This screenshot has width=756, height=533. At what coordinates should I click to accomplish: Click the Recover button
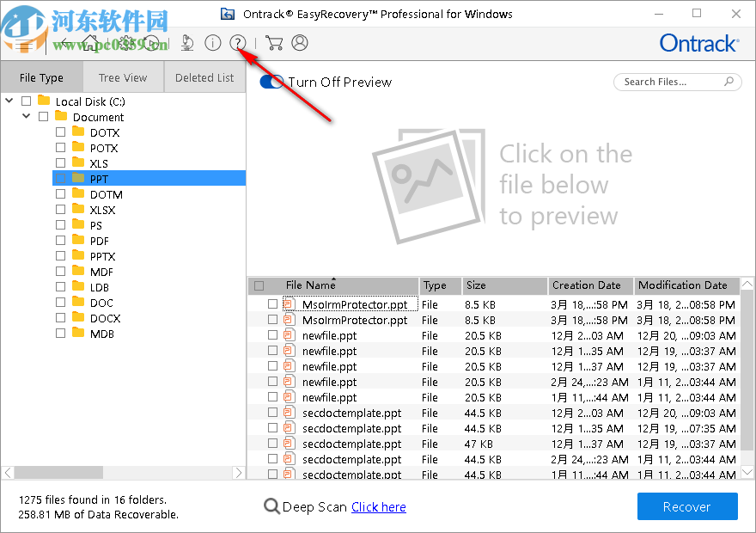(687, 506)
